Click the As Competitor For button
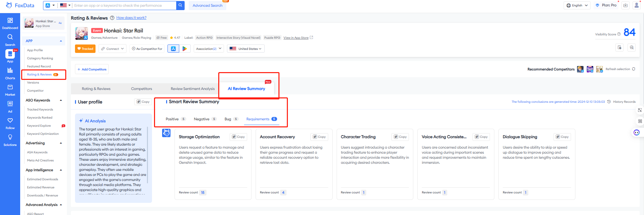The height and width of the screenshot is (215, 644). [147, 49]
